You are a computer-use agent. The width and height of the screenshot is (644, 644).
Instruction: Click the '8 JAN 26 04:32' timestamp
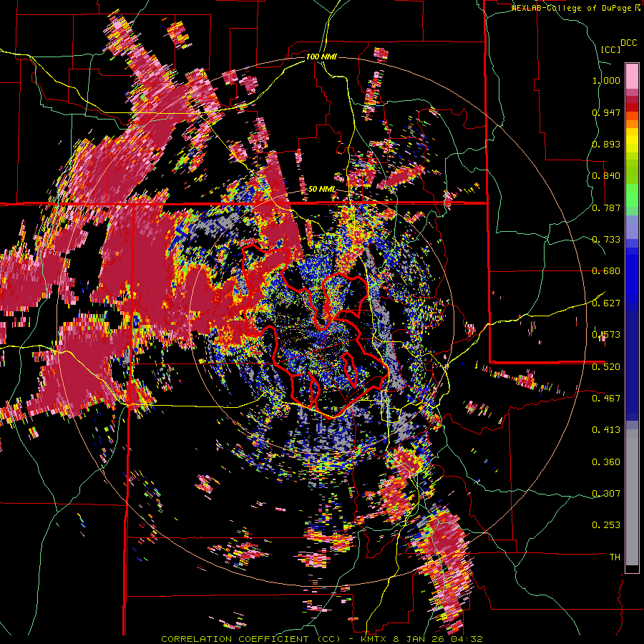[x=437, y=639]
